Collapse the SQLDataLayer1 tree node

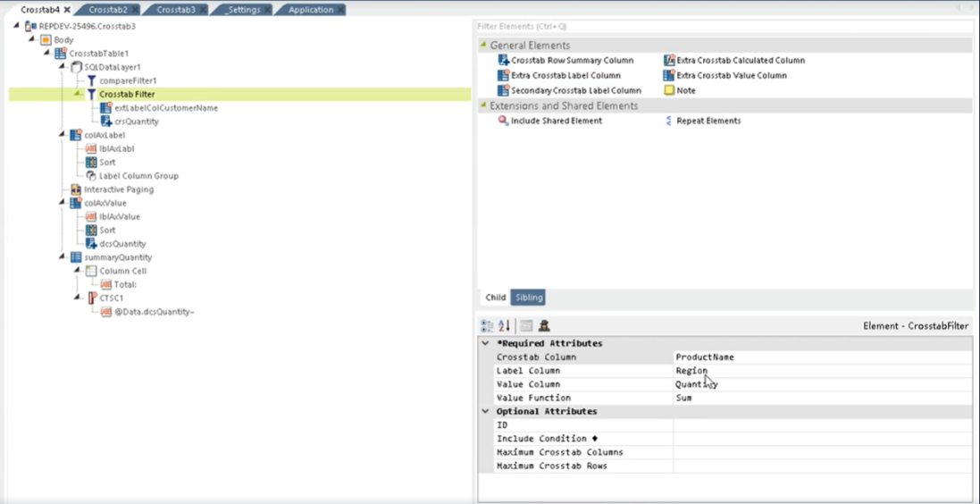[62, 67]
